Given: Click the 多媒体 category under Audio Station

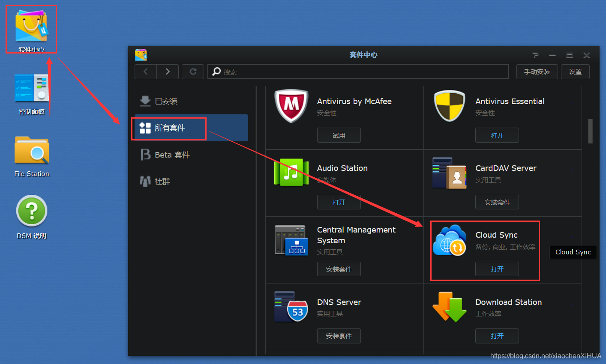Looking at the screenshot, I should point(327,180).
